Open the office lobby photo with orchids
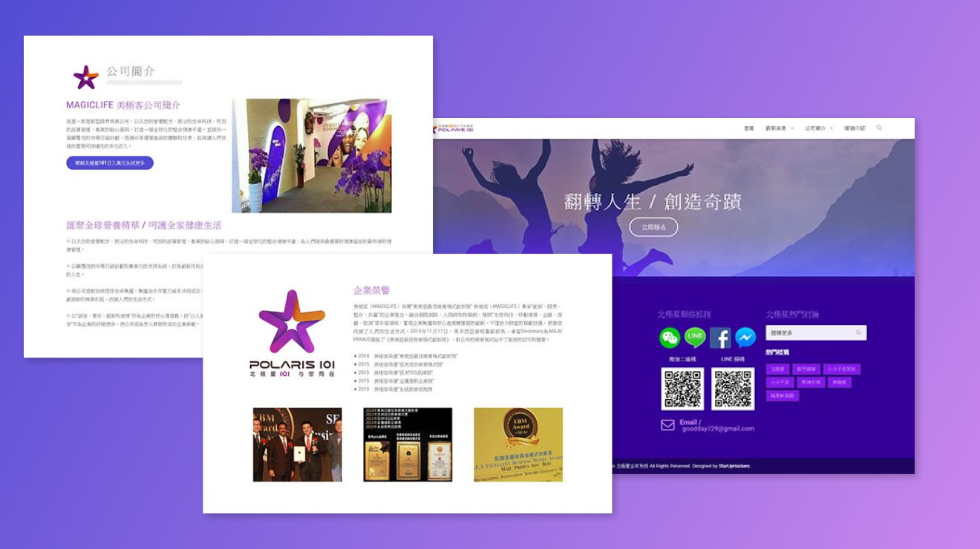The width and height of the screenshot is (980, 549). point(312,156)
